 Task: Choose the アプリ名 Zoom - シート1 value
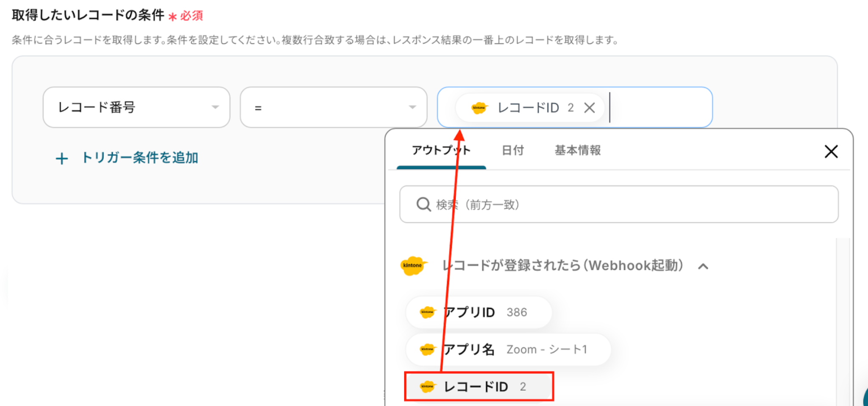[x=508, y=350]
